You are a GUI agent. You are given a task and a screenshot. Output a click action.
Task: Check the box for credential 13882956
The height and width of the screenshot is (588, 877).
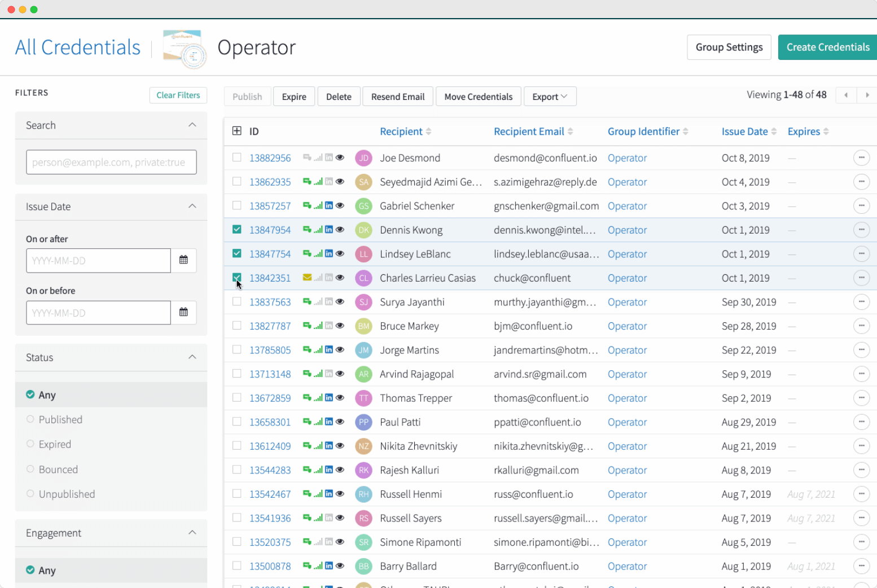coord(237,157)
